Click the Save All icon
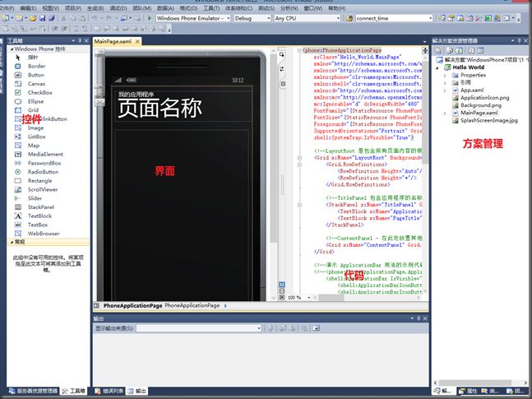 tap(52, 18)
